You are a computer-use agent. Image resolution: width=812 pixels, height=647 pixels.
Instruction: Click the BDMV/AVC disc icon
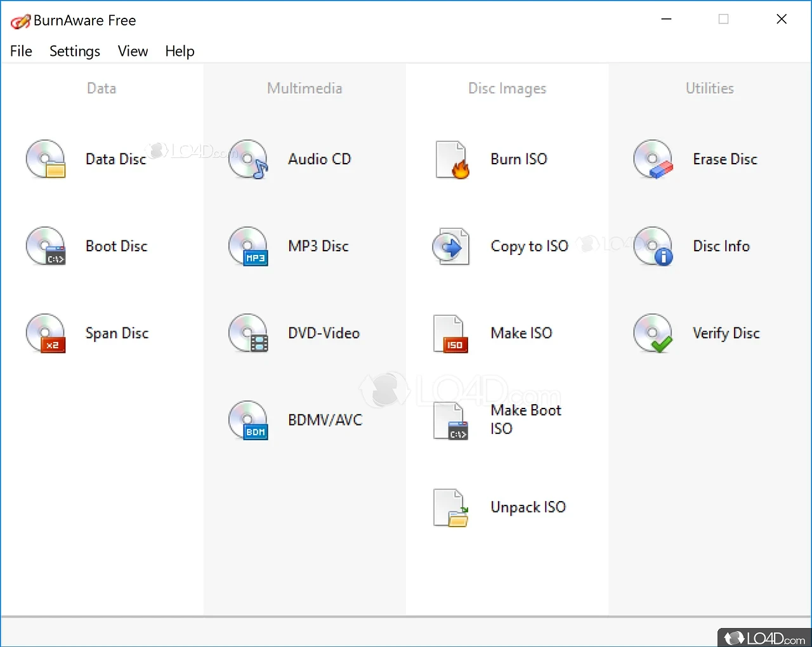tap(248, 420)
